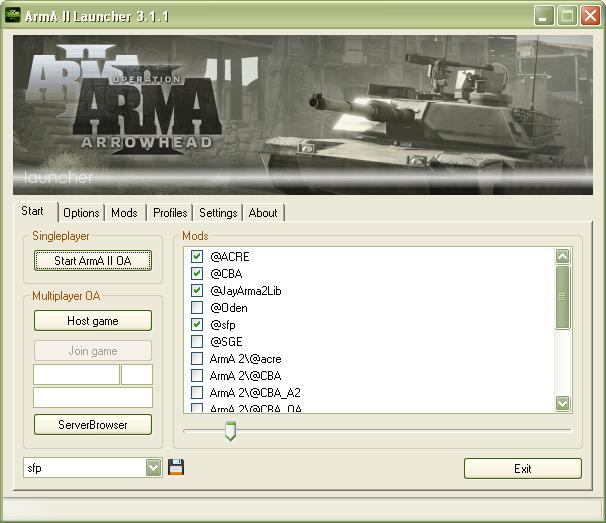Click the Host game button
Viewport: 606px width, 523px height.
tap(93, 321)
